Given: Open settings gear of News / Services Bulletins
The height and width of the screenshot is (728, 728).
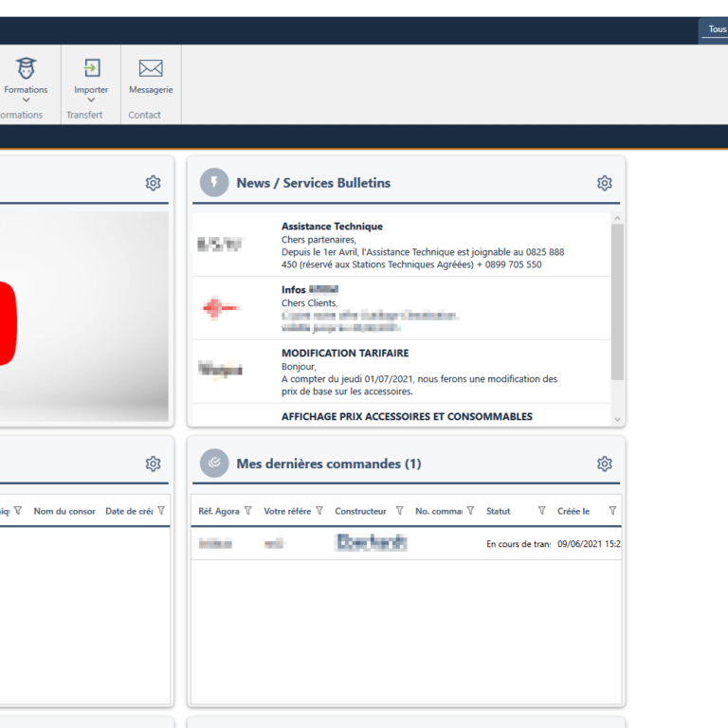Looking at the screenshot, I should pyautogui.click(x=605, y=183).
